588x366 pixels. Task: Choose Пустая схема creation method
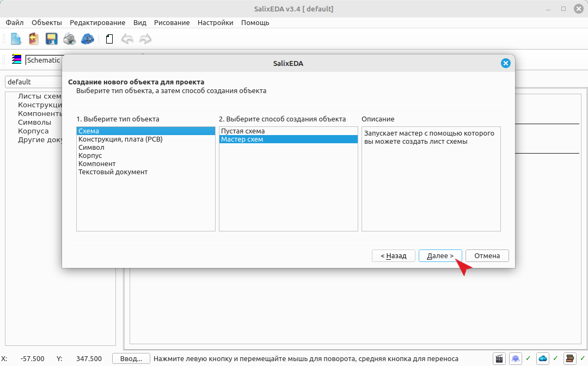[x=289, y=131]
